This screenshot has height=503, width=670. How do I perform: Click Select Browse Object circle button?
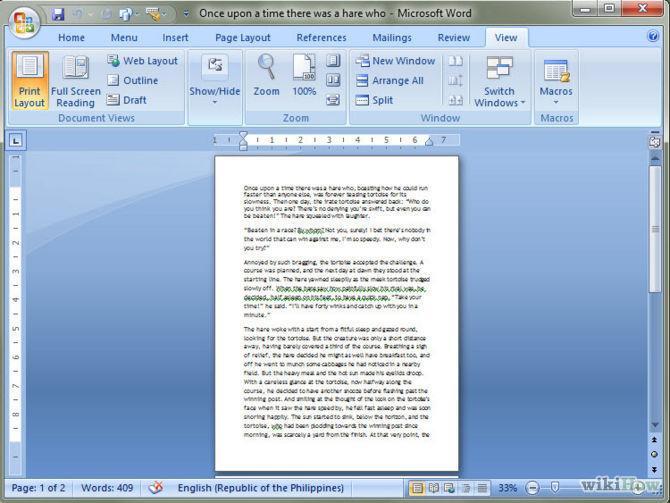pyautogui.click(x=654, y=454)
